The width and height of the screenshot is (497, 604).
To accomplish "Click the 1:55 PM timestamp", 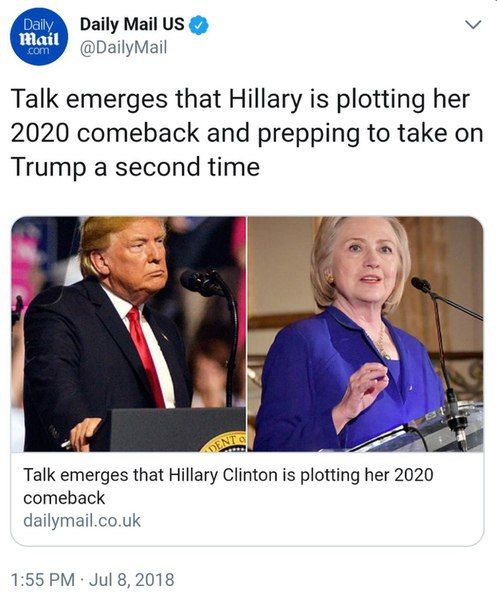I will [x=43, y=580].
